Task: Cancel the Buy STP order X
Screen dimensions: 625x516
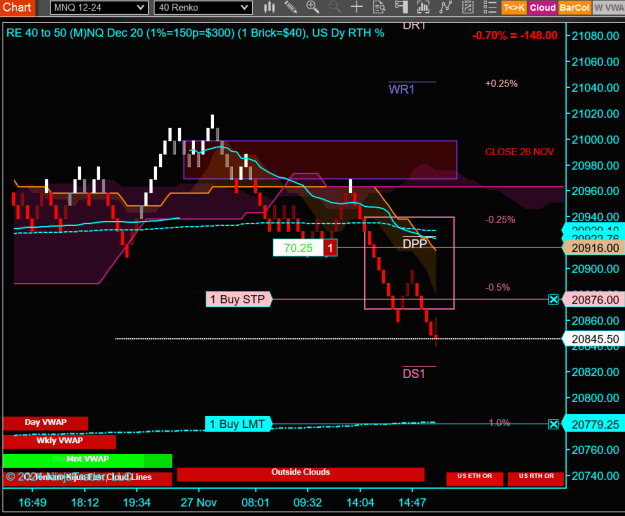Action: click(x=553, y=300)
